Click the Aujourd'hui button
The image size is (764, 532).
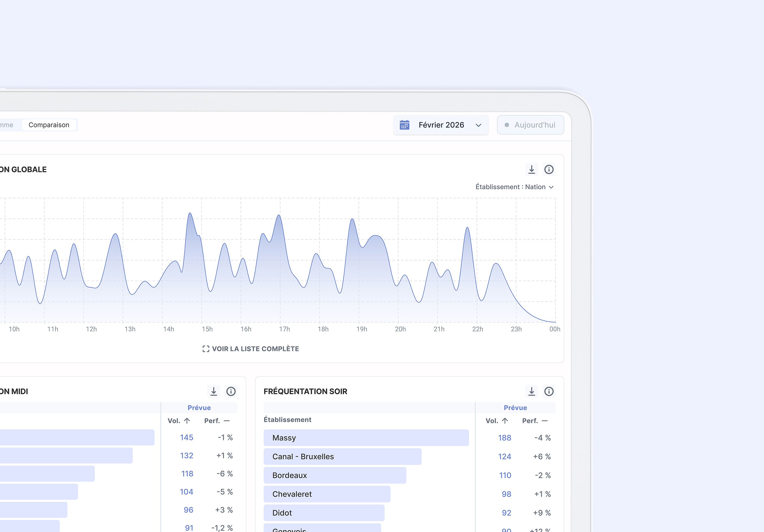pos(530,125)
